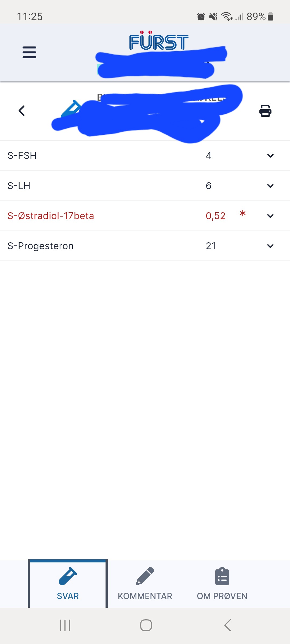Tap the S-FSH value 4
Screen dimensions: 290x644
pyautogui.click(x=209, y=156)
